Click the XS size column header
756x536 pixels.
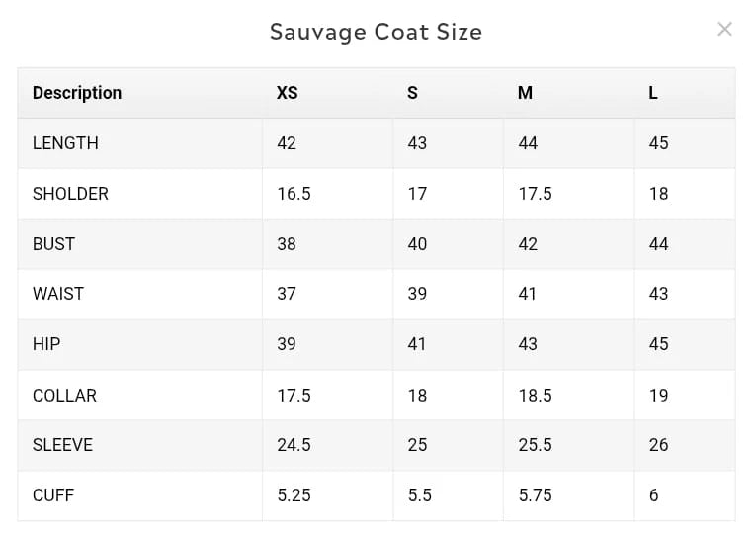288,93
